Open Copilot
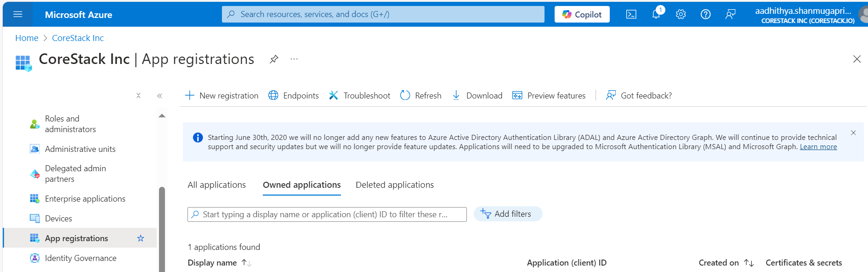868x272 pixels. pyautogui.click(x=582, y=14)
